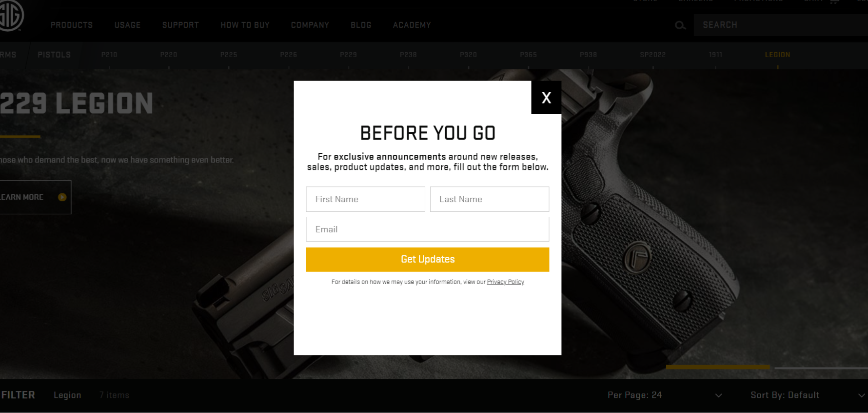This screenshot has width=868, height=413.
Task: Click the Learn More arrow icon
Action: pyautogui.click(x=62, y=197)
